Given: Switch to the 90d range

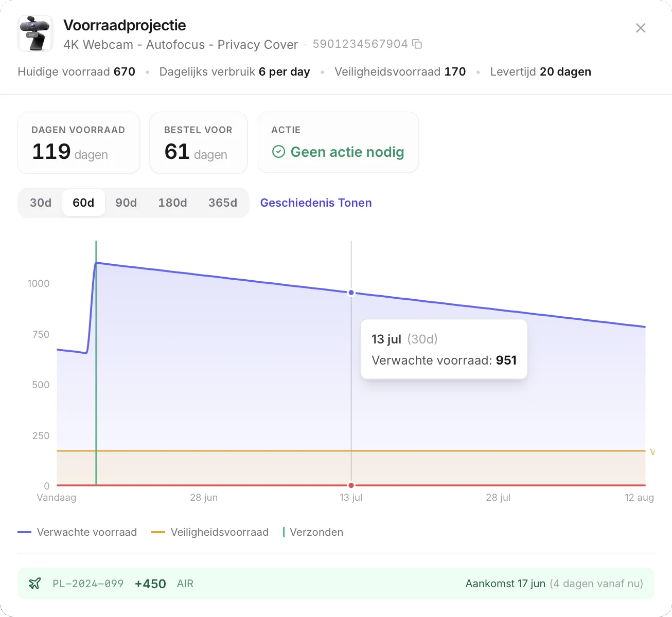Looking at the screenshot, I should click(126, 203).
